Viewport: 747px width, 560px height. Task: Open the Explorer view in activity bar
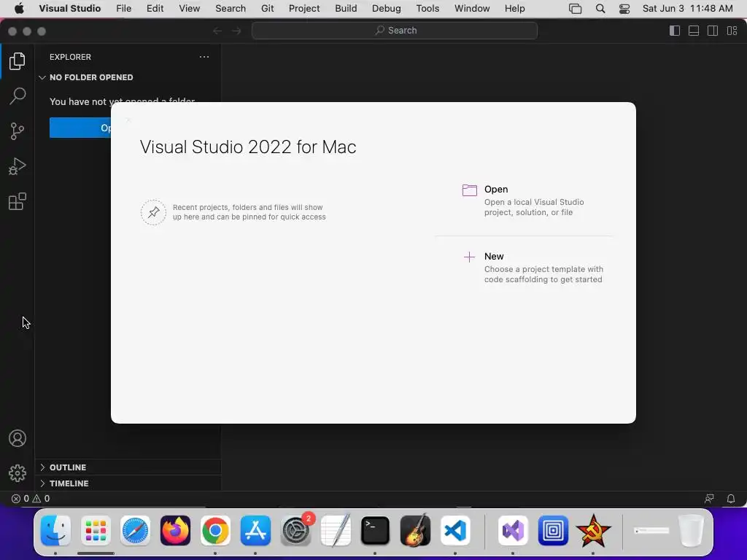click(x=18, y=61)
